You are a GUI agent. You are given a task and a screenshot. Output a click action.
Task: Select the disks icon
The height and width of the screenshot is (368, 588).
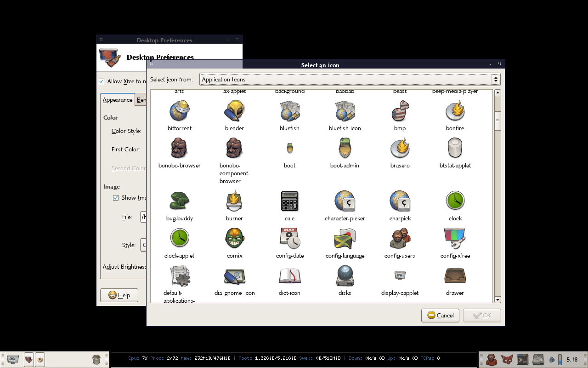[345, 276]
